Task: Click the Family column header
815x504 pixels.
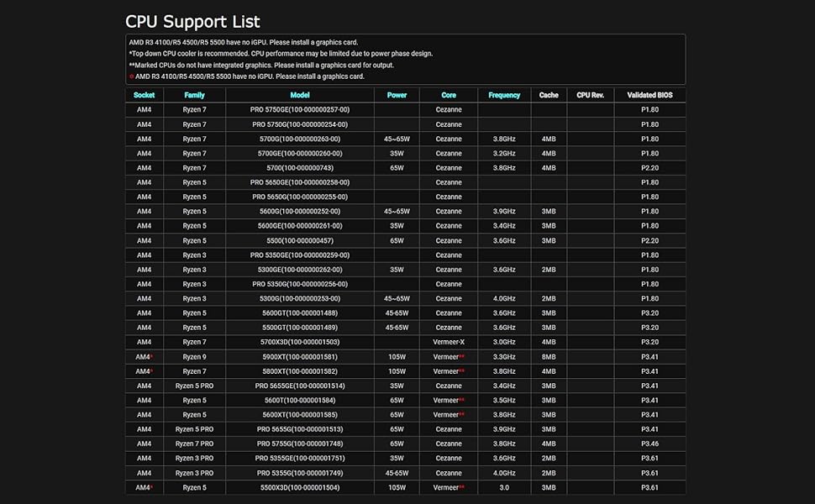Action: (194, 95)
